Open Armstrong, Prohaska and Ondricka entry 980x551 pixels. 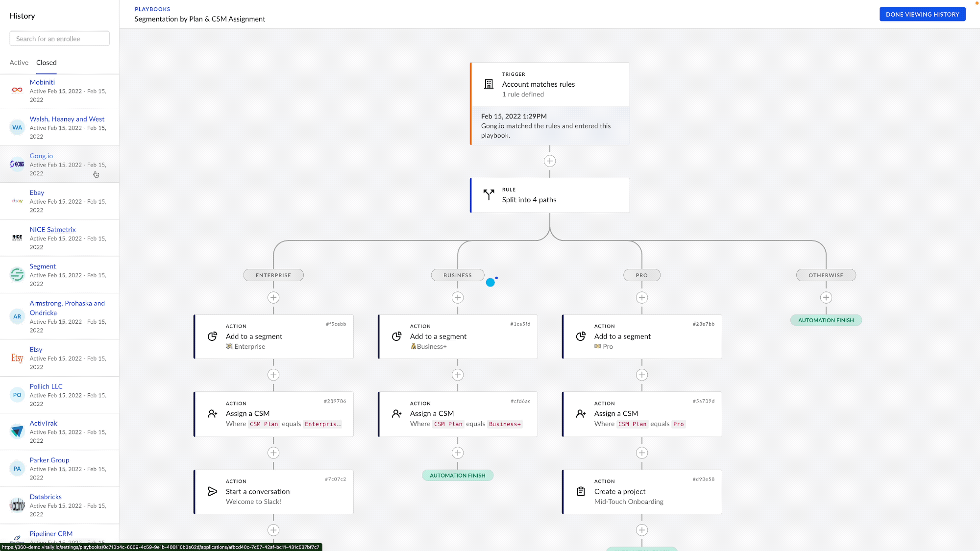point(60,316)
